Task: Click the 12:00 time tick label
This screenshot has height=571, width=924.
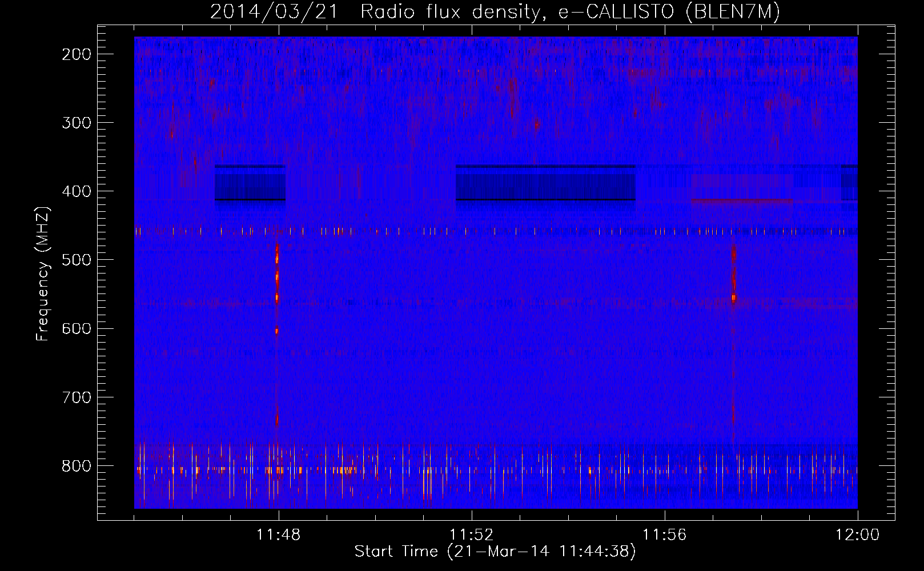Action: pyautogui.click(x=858, y=535)
